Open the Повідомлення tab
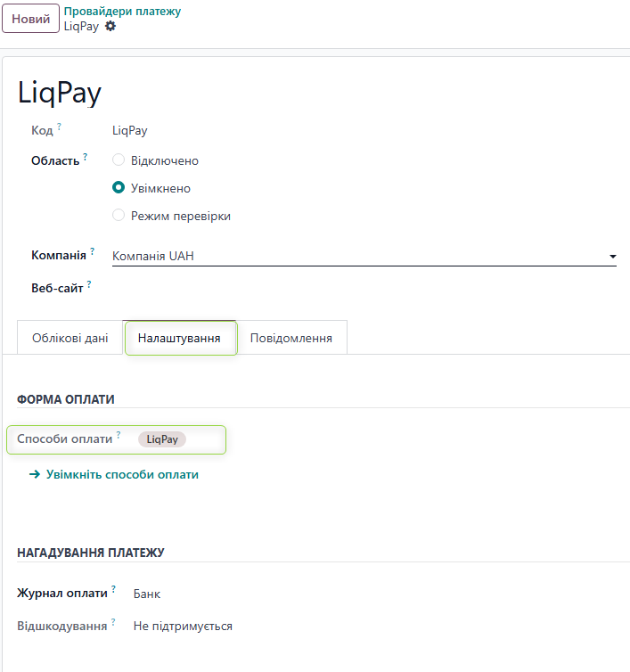 (x=291, y=339)
